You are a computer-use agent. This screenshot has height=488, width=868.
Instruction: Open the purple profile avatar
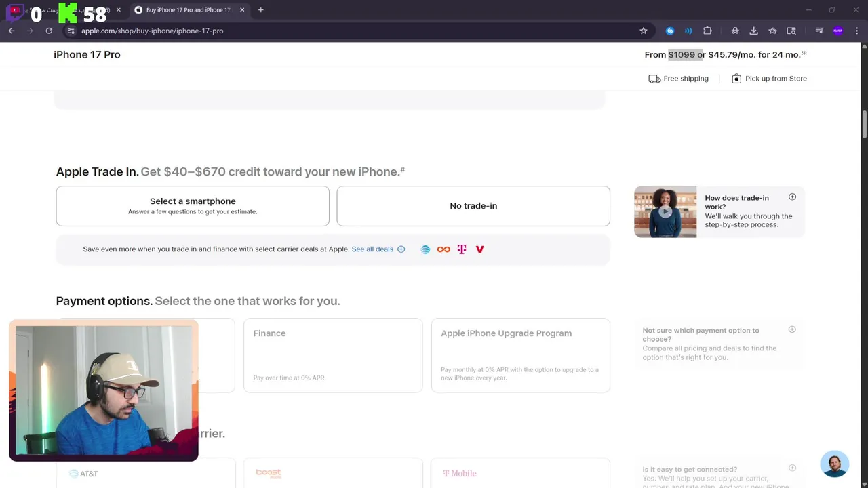(838, 30)
